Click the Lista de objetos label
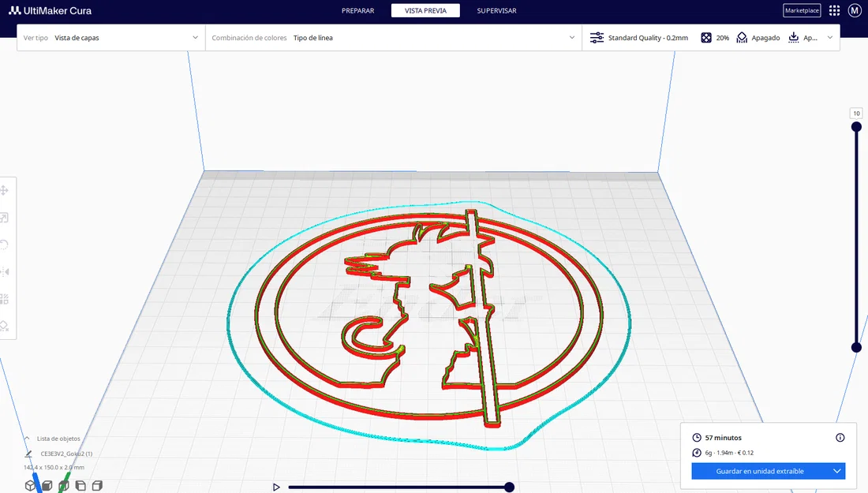This screenshot has height=493, width=868. click(x=58, y=439)
